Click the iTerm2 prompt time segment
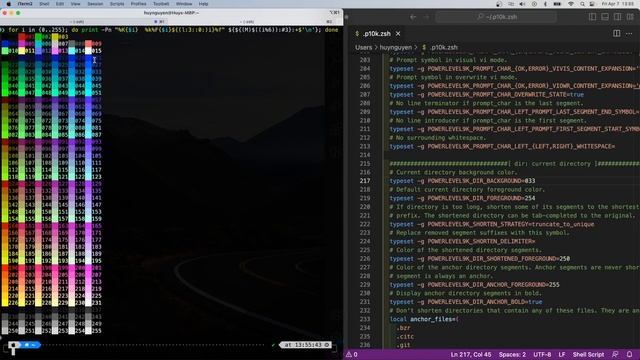The width and height of the screenshot is (640, 360). (x=306, y=345)
